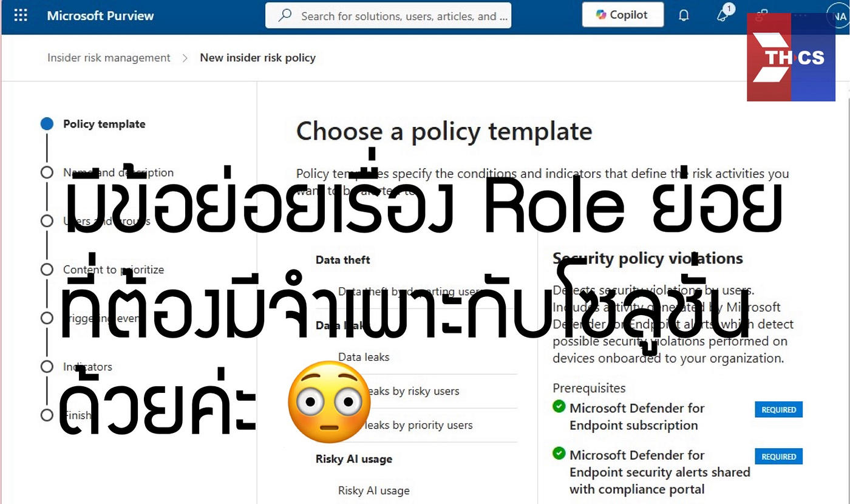Select Data leaks by risky users template
Screen dimensions: 850x504
click(399, 391)
